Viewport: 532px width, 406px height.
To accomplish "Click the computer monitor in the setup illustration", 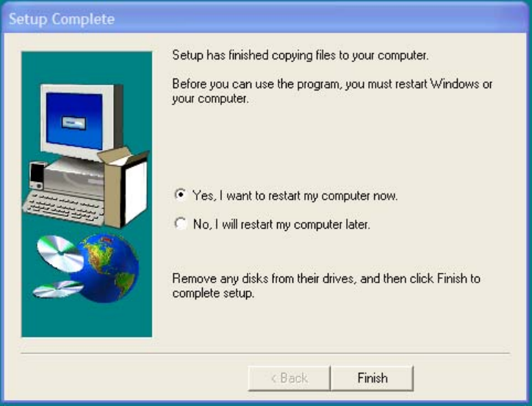I will pyautogui.click(x=82, y=121).
